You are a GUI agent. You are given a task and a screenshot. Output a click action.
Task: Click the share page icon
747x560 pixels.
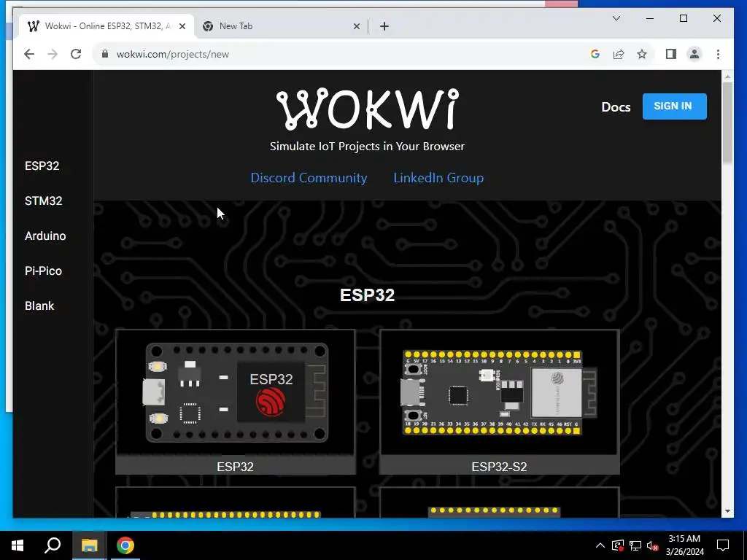click(619, 54)
